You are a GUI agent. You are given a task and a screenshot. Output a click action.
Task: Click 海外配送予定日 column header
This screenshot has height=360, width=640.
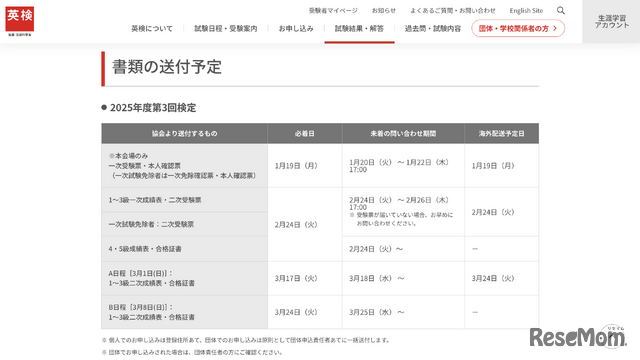(502, 133)
